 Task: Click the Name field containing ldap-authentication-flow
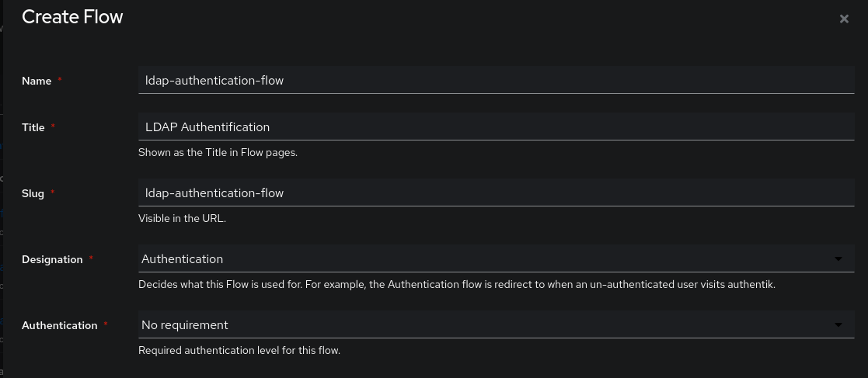pyautogui.click(x=496, y=80)
